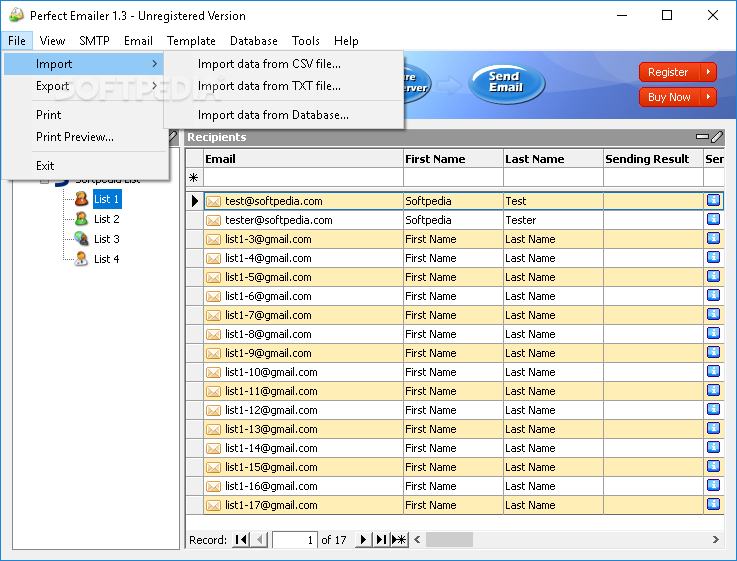
Task: Click the empty Email field in new row
Action: [303, 178]
